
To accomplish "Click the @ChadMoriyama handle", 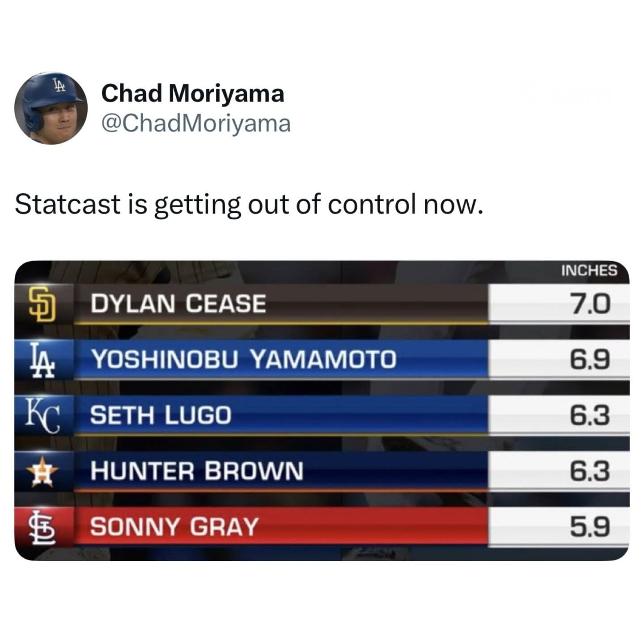I will (x=196, y=123).
